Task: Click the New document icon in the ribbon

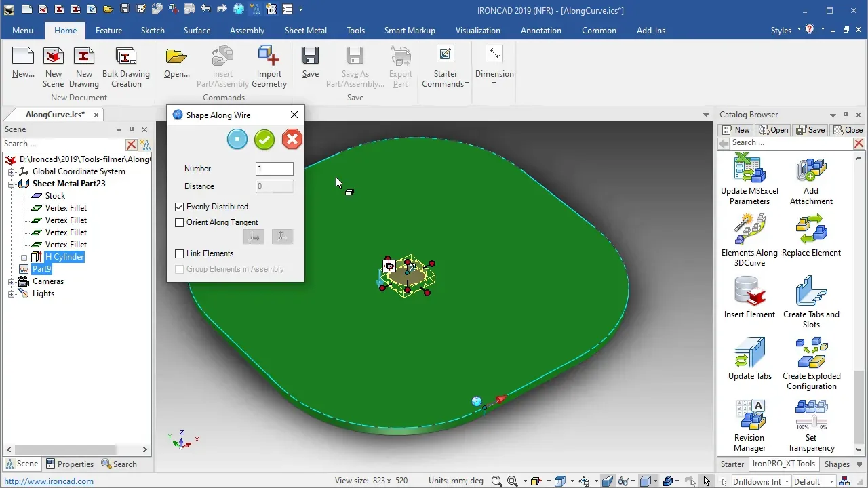Action: coord(23,56)
